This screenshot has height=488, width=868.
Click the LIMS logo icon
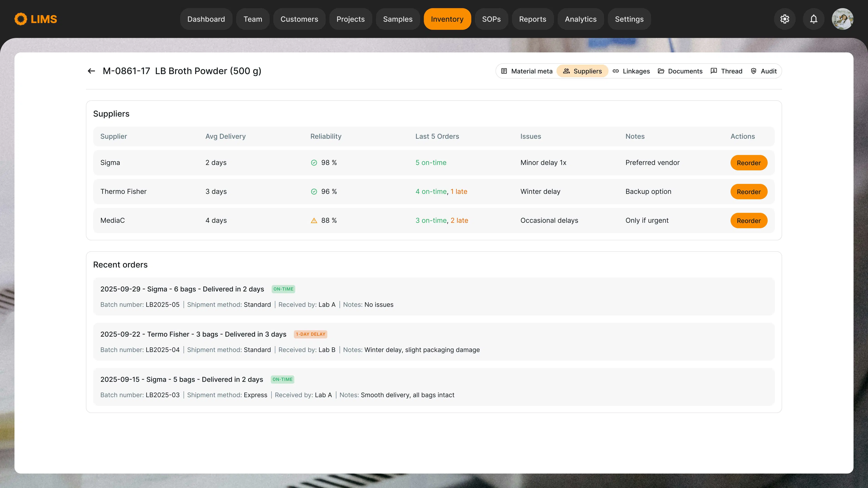[x=21, y=19]
